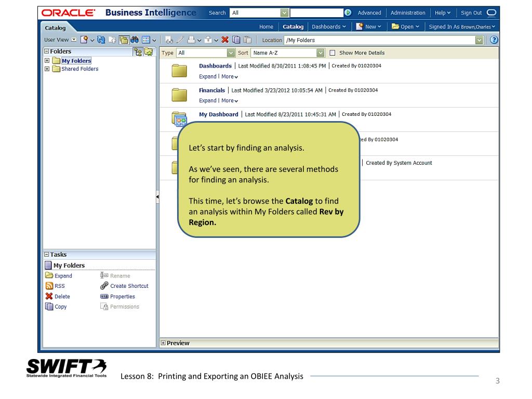
Task: Click the Edit pencil toolbar icon
Action: click(x=180, y=39)
